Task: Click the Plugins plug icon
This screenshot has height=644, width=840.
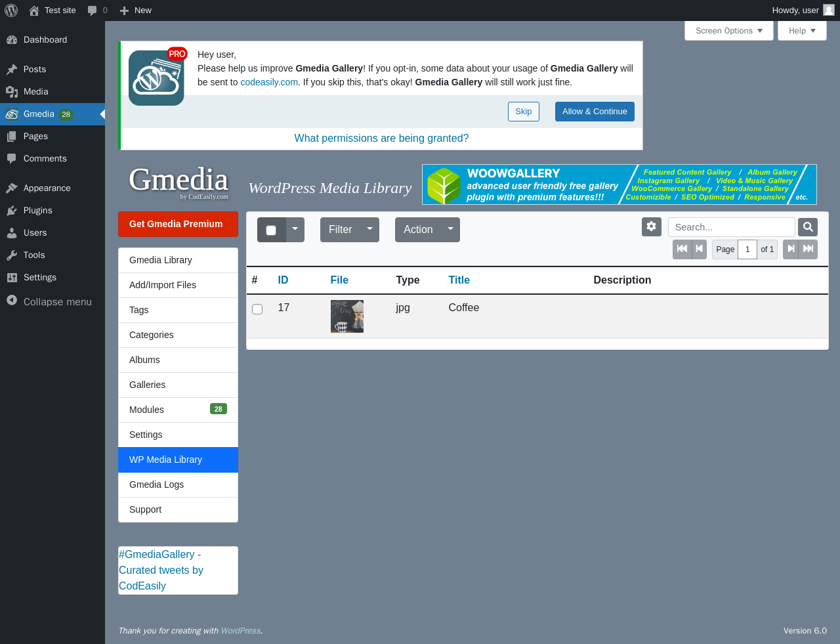Action: [12, 211]
